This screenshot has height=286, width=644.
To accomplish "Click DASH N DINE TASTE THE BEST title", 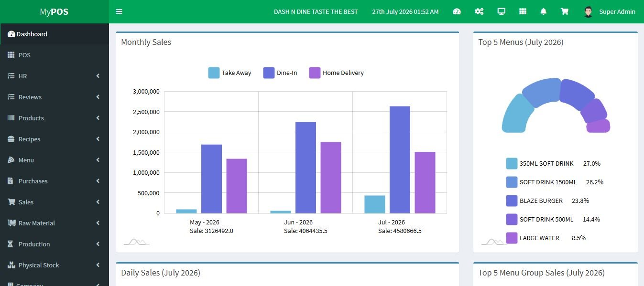I will click(x=316, y=11).
